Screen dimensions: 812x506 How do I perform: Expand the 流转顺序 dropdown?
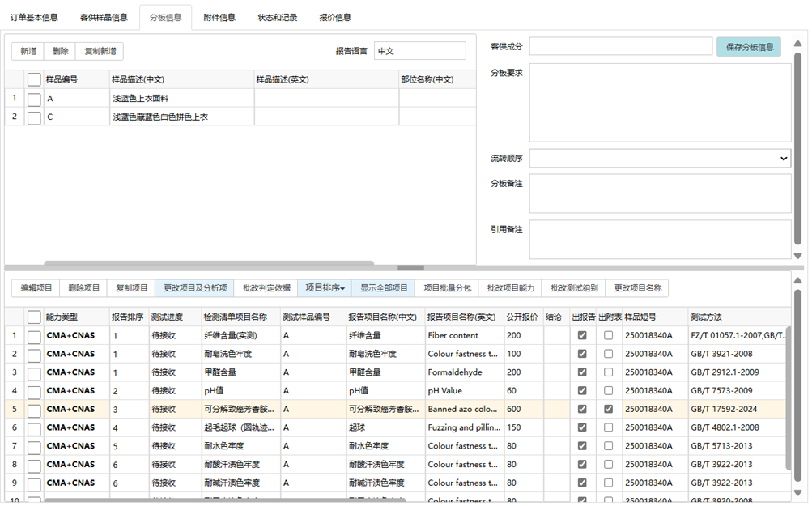click(782, 158)
